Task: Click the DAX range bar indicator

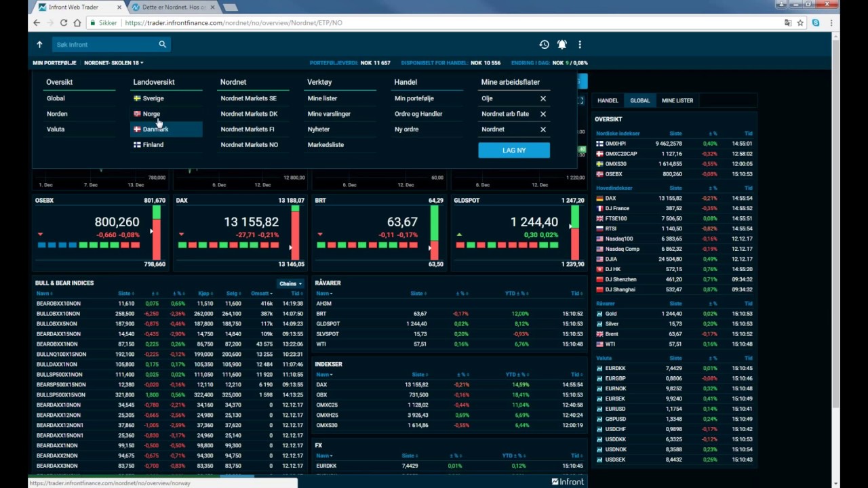Action: coord(295,232)
